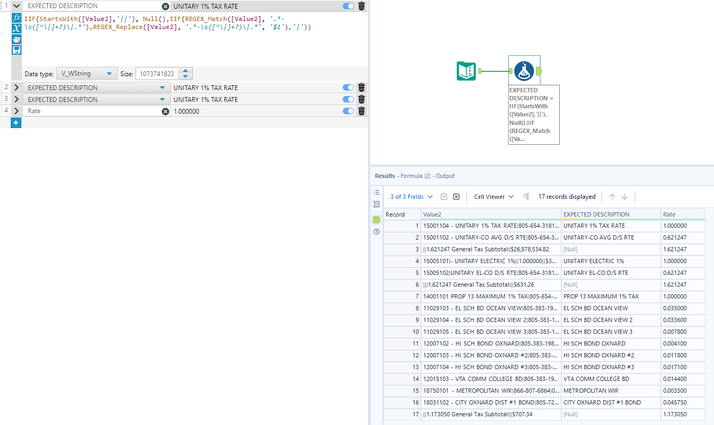
Task: Select Rate value 0.045750
Action: [x=682, y=403]
